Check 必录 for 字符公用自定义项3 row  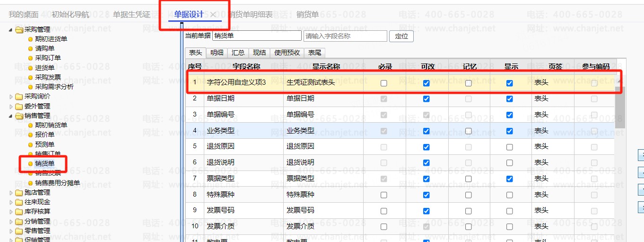tap(383, 83)
